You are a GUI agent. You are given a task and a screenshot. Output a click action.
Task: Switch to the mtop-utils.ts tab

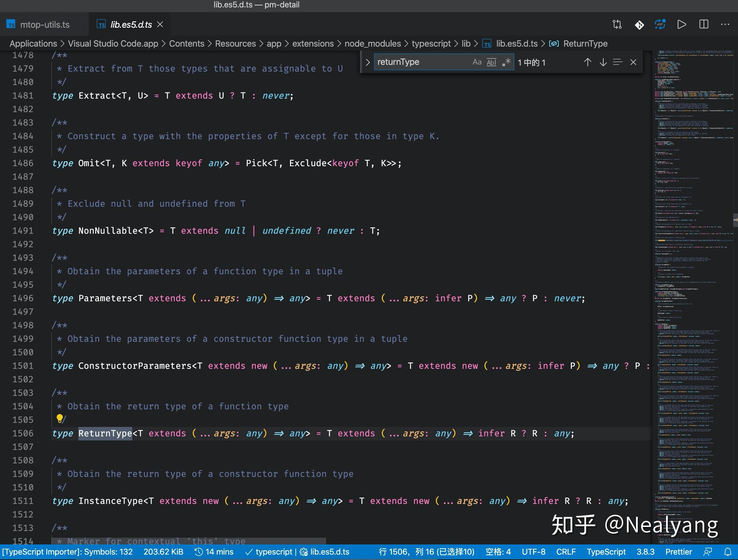pos(45,24)
